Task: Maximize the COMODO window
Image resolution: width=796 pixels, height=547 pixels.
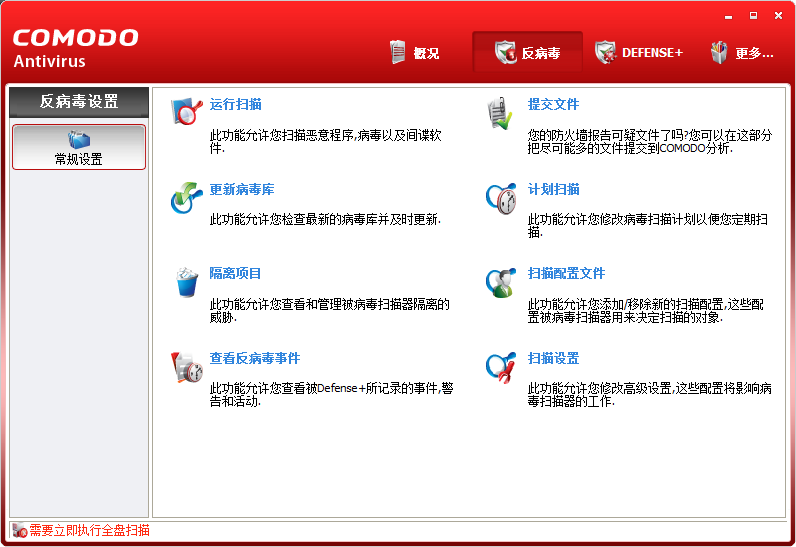Action: 753,16
